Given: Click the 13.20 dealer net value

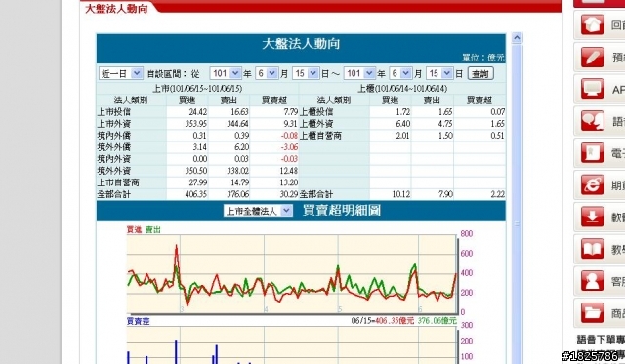Looking at the screenshot, I should pyautogui.click(x=289, y=182).
